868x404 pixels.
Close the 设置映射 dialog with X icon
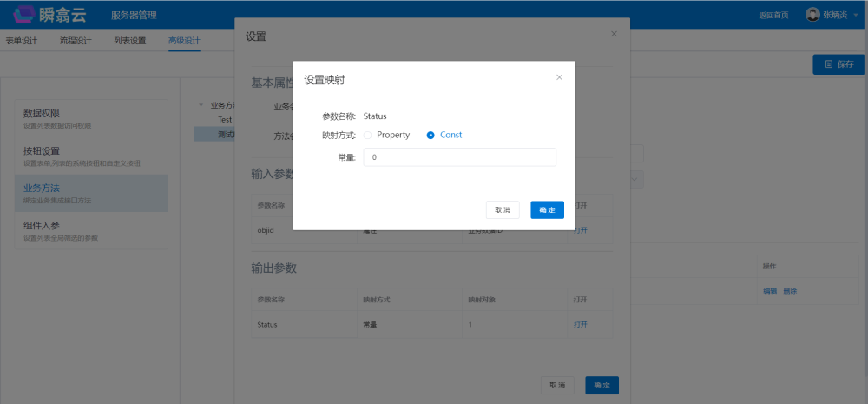click(559, 77)
